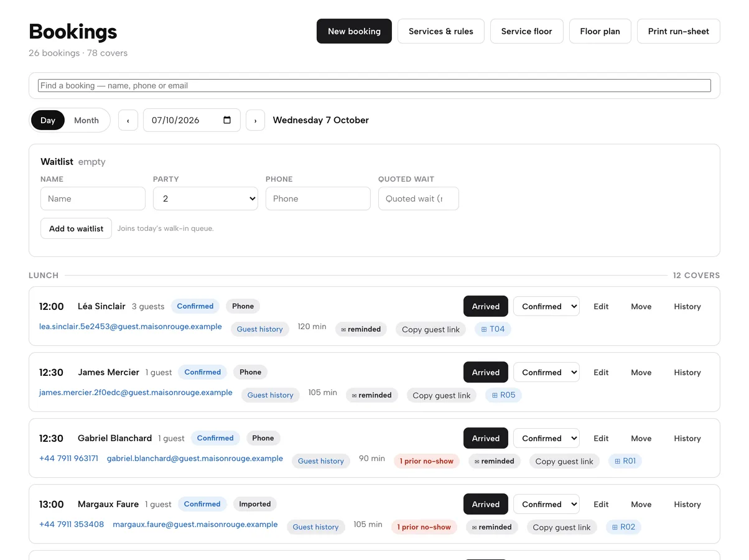Click the date input showing 07/10/2026
Image resolution: width=749 pixels, height=560 pixels.
pyautogui.click(x=192, y=120)
